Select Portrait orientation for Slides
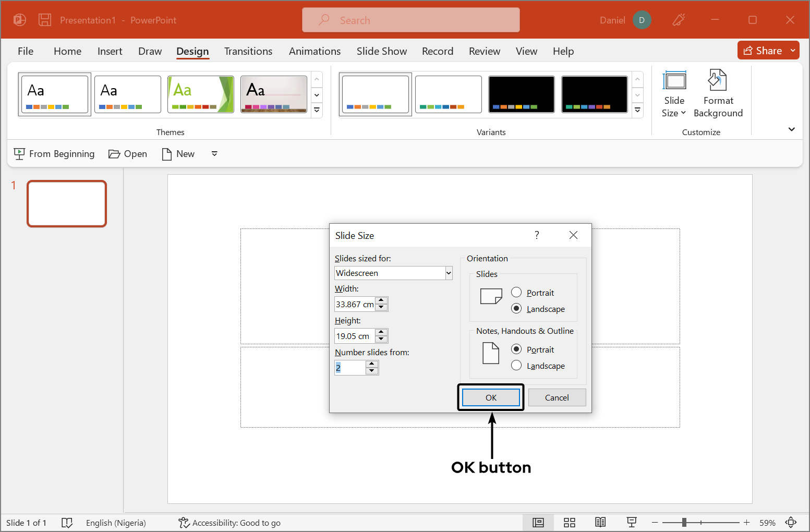The width and height of the screenshot is (810, 532). pyautogui.click(x=516, y=293)
